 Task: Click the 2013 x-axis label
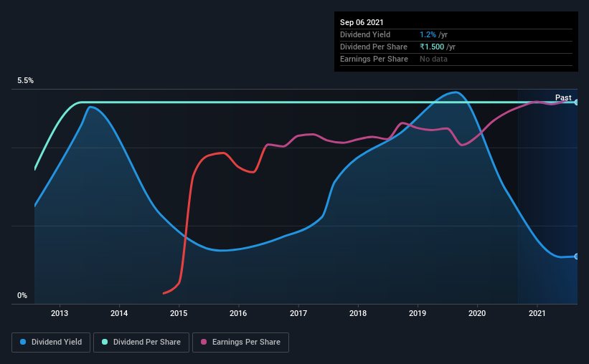[x=60, y=313]
